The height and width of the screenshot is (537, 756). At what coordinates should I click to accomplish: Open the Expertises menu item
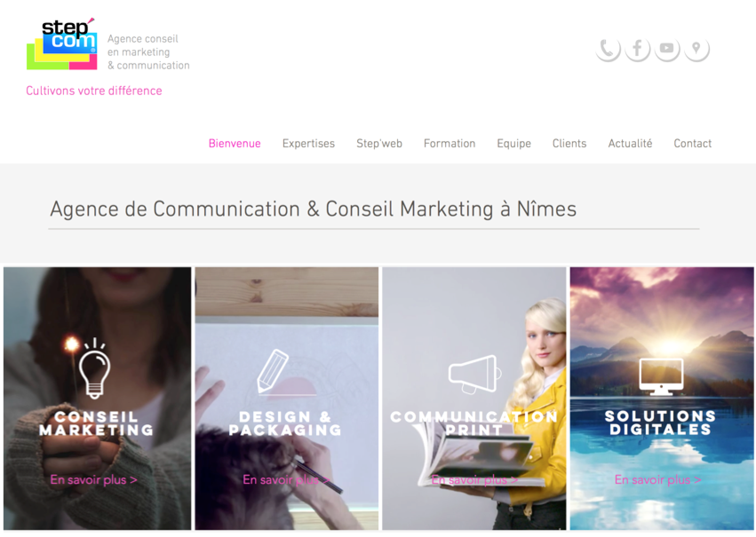[x=309, y=144]
